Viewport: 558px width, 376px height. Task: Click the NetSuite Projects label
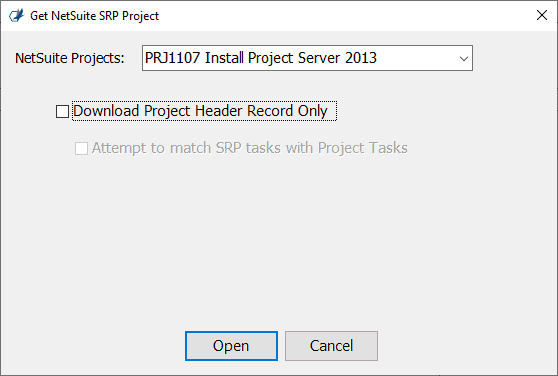click(70, 58)
